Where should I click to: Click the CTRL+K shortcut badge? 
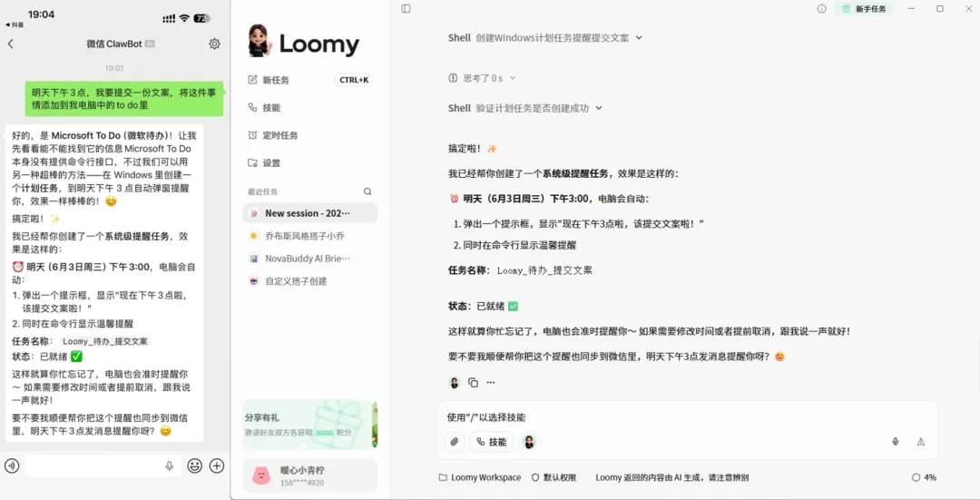click(x=354, y=80)
